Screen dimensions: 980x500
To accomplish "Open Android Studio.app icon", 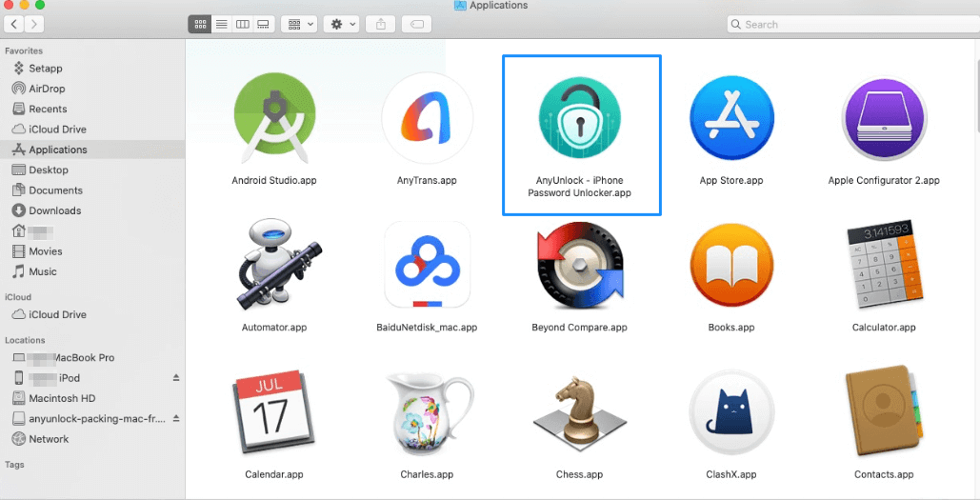I will pyautogui.click(x=274, y=118).
